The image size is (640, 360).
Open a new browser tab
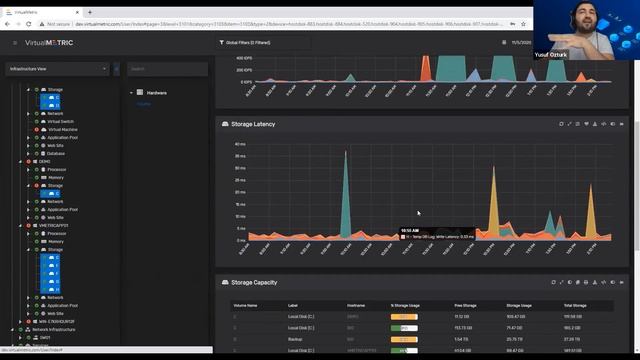[90, 12]
